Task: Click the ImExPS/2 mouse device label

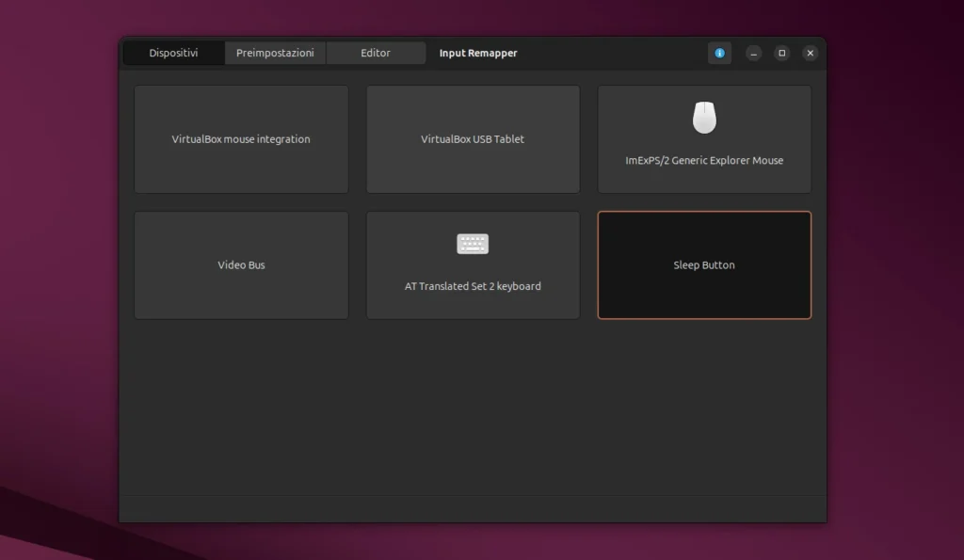Action: click(x=703, y=160)
